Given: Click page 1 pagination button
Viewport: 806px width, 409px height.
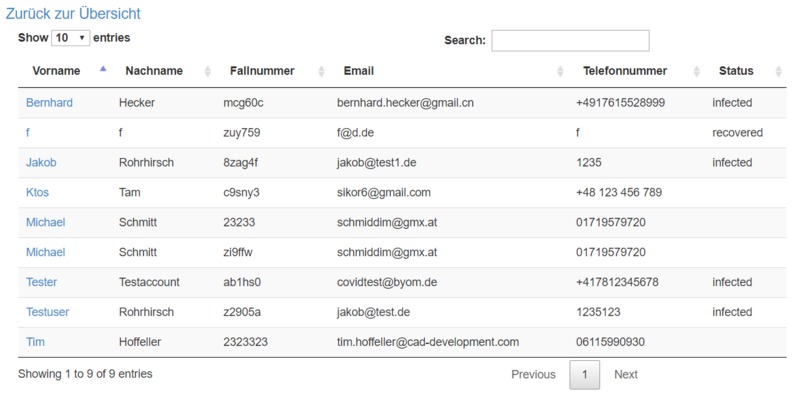Looking at the screenshot, I should click(x=584, y=375).
